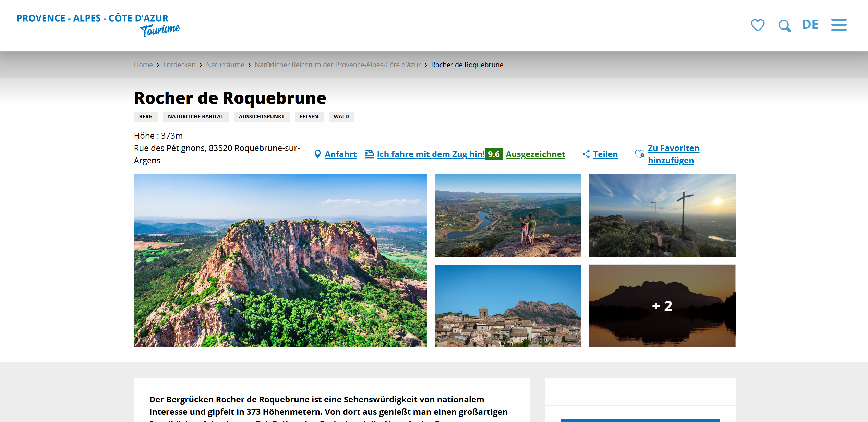The image size is (868, 422).
Task: View the summit crosses sunset photo
Action: point(662,215)
